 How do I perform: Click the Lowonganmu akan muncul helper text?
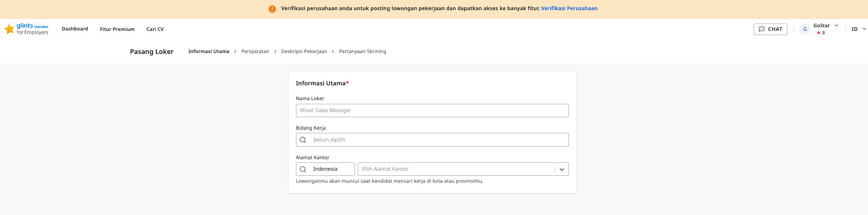coord(390,181)
